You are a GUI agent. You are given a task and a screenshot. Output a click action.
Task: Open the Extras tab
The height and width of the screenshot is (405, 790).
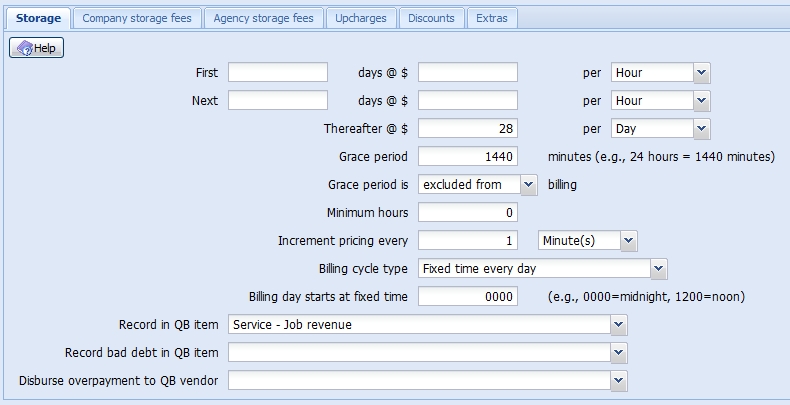pos(491,18)
